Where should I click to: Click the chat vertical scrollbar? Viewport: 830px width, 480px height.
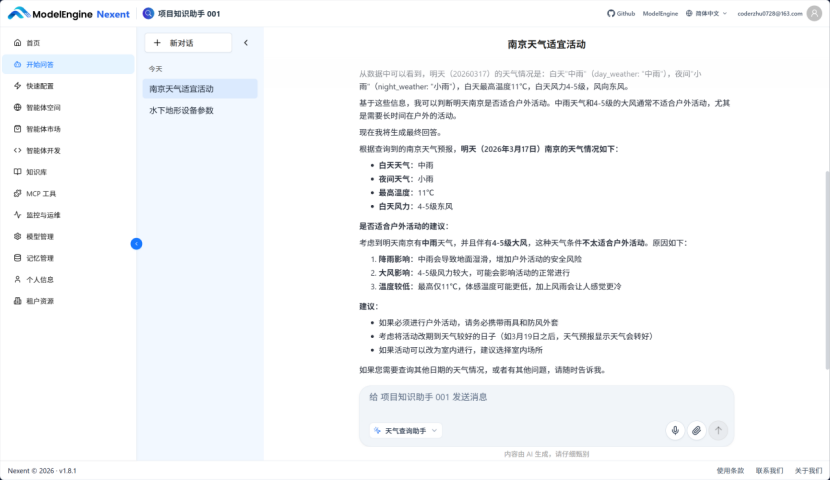[x=827, y=270]
